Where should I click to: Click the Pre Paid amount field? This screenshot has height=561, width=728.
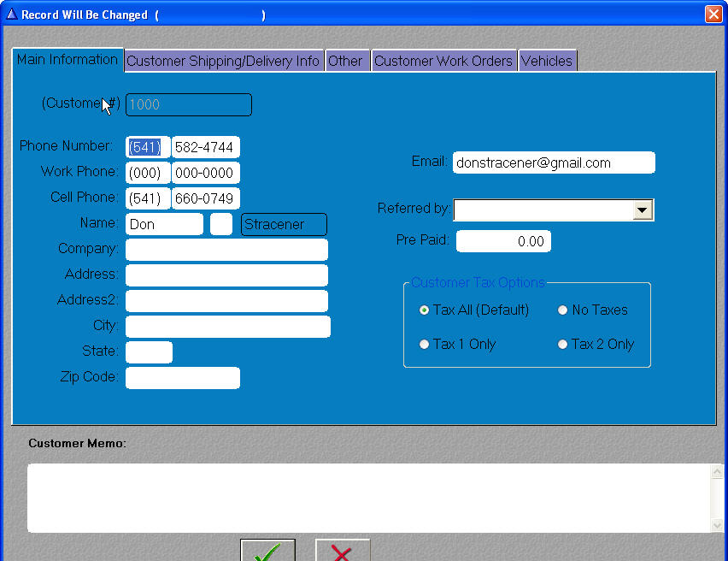pyautogui.click(x=503, y=241)
